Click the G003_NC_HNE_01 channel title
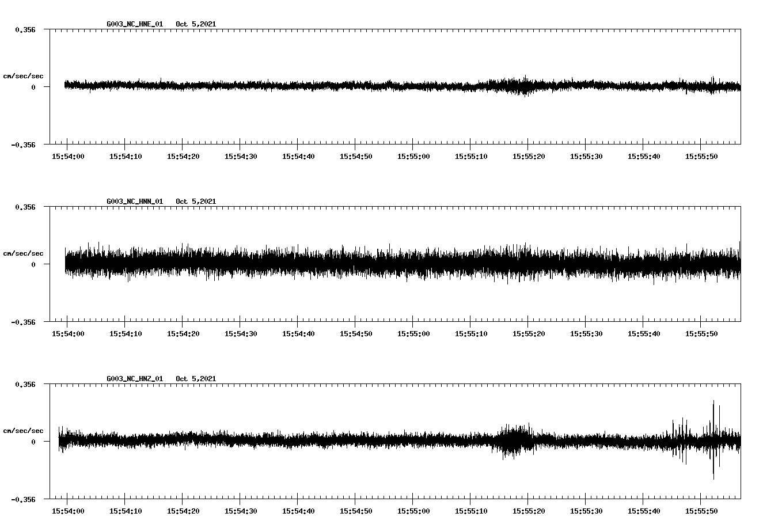Viewport: 782px width, 532px height. point(135,24)
